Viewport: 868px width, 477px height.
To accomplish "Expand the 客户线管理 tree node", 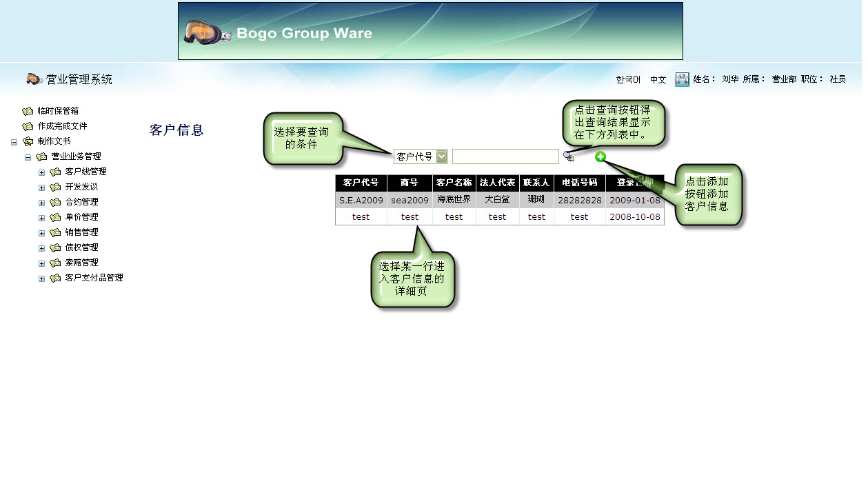I will 41,172.
